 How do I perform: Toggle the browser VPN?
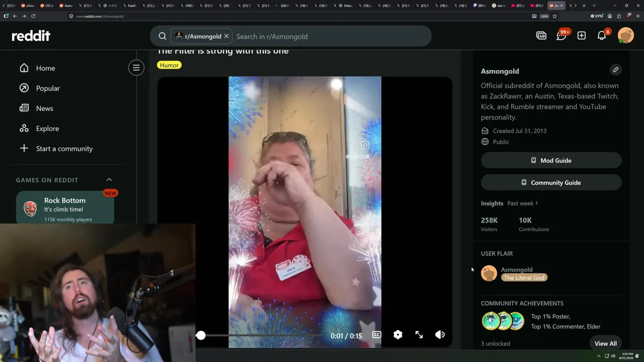tap(596, 16)
